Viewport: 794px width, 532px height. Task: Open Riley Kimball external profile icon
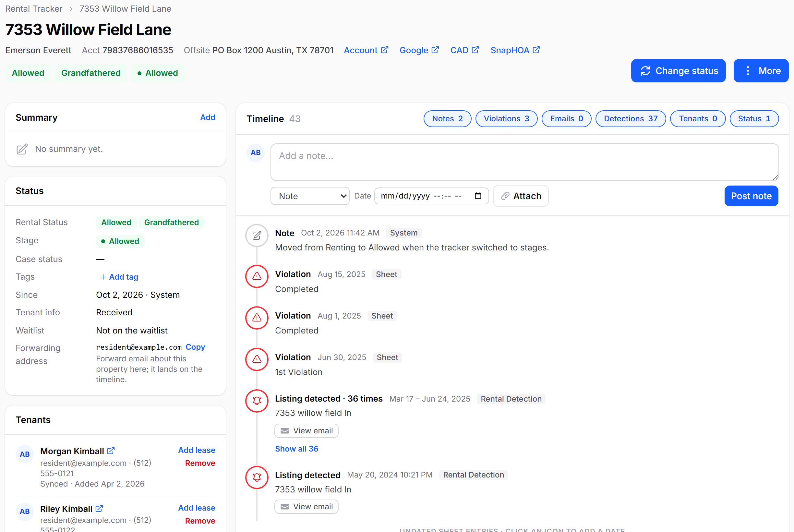tap(99, 509)
